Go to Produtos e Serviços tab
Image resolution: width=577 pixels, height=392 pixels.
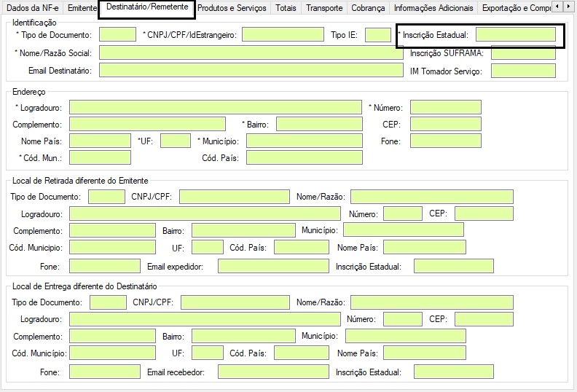232,8
